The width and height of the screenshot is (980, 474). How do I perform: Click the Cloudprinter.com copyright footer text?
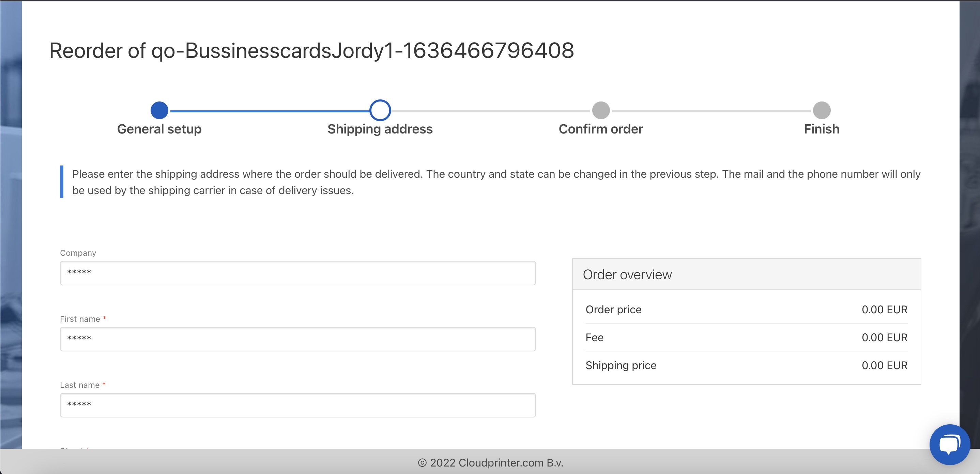pyautogui.click(x=490, y=463)
